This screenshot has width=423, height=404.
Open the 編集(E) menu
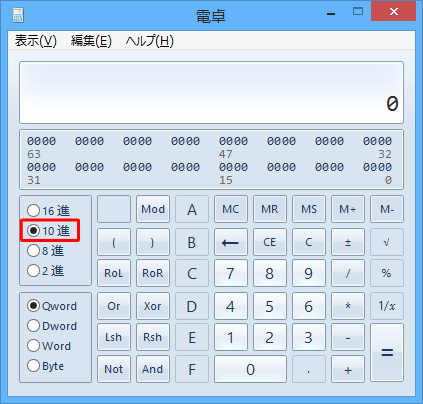pyautogui.click(x=91, y=41)
